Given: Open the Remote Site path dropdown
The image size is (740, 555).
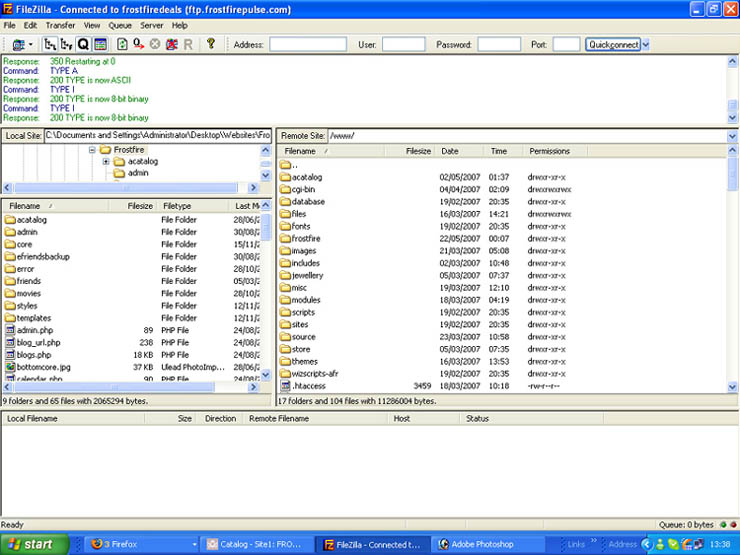Looking at the screenshot, I should pyautogui.click(x=732, y=136).
